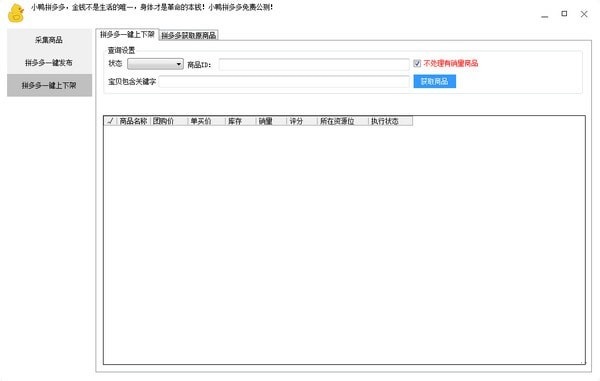Open the 状态 dropdown
Screen dimensions: 600x381
[155, 64]
